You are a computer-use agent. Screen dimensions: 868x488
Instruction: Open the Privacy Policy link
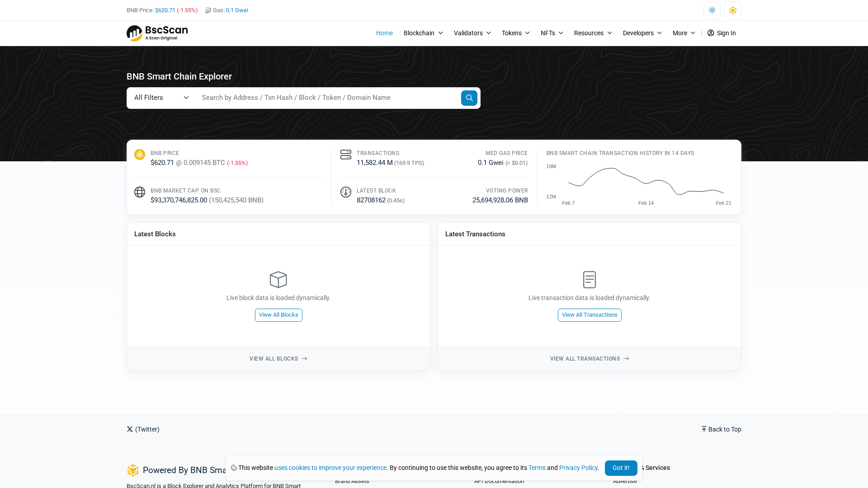click(578, 468)
